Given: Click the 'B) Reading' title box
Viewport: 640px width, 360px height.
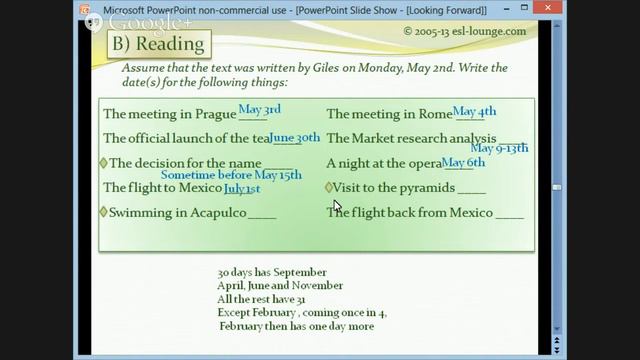Looking at the screenshot, I should (x=159, y=44).
